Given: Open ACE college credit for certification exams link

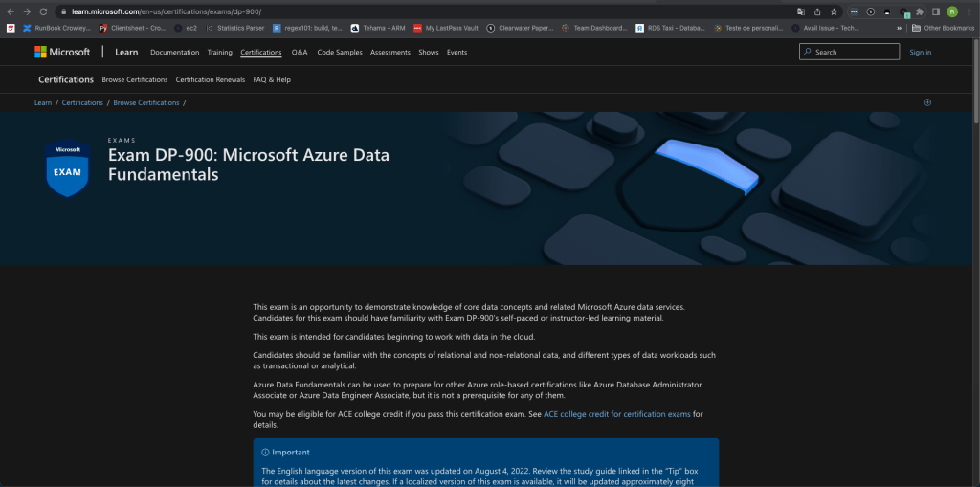Looking at the screenshot, I should [x=616, y=414].
